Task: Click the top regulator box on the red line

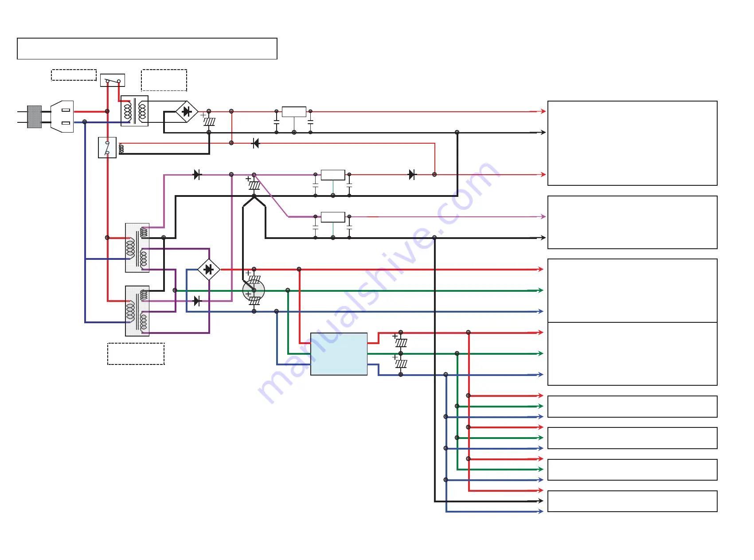Action: click(x=294, y=112)
